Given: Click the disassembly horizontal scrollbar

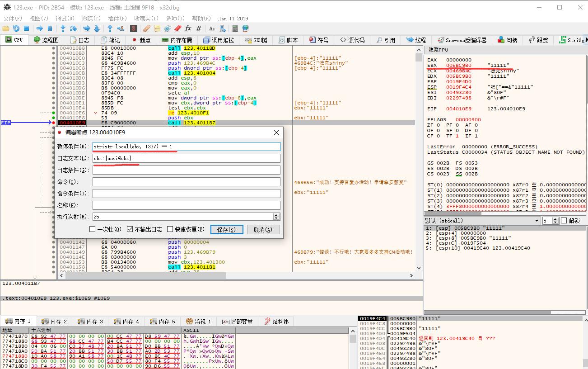Looking at the screenshot, I should 236,275.
